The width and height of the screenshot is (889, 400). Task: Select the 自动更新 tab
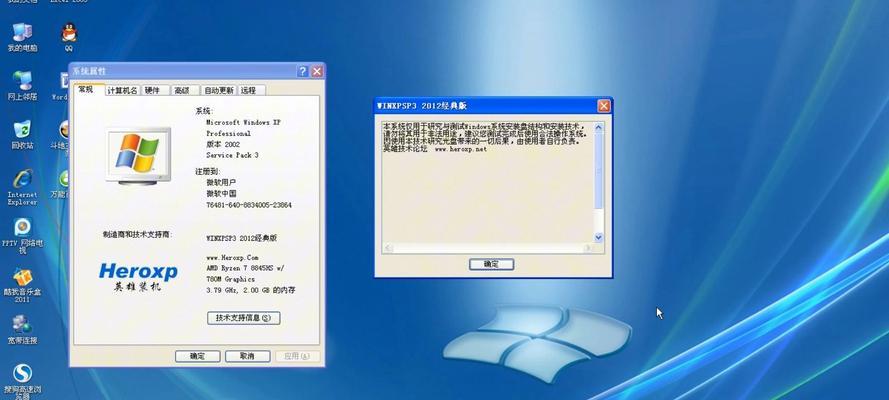[x=219, y=90]
